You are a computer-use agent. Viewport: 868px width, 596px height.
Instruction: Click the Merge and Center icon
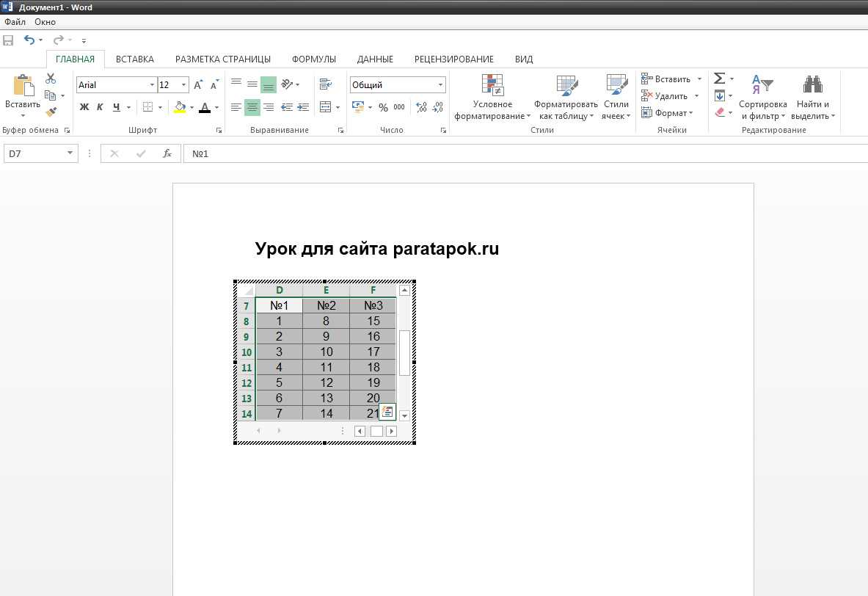(x=326, y=107)
